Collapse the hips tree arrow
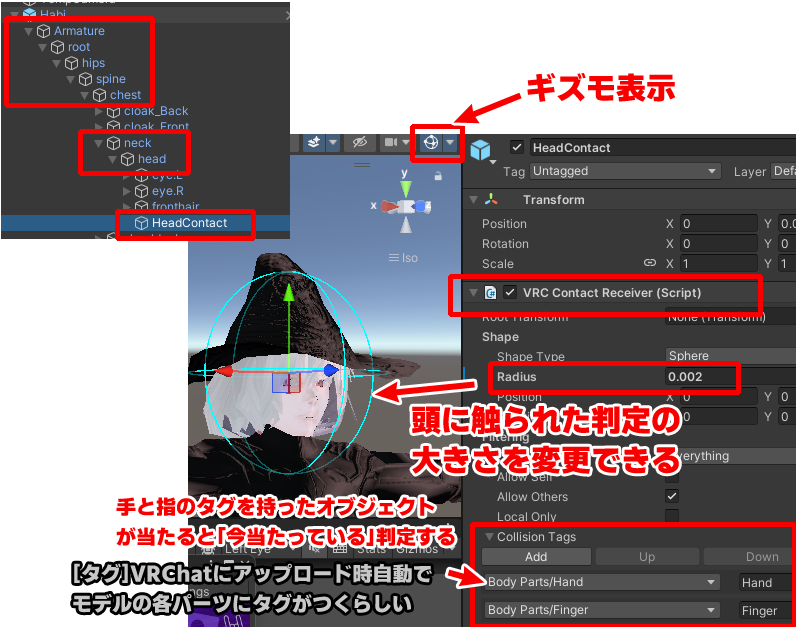The width and height of the screenshot is (796, 627). [56, 63]
